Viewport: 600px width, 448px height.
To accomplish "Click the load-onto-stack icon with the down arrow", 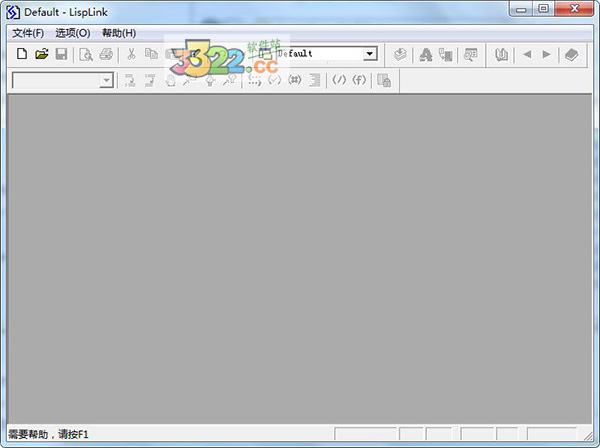I will coord(400,54).
